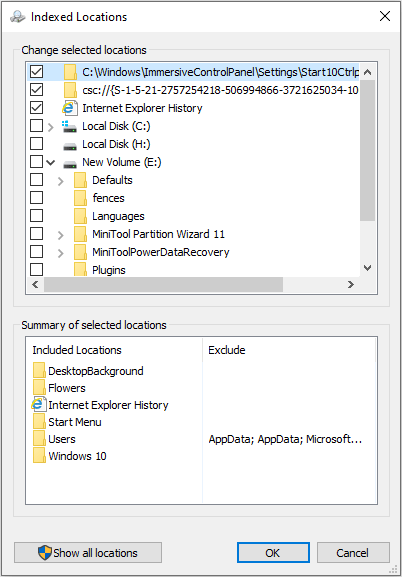This screenshot has height=577, width=402.
Task: Check the Languages folder checkbox
Action: coord(36,216)
